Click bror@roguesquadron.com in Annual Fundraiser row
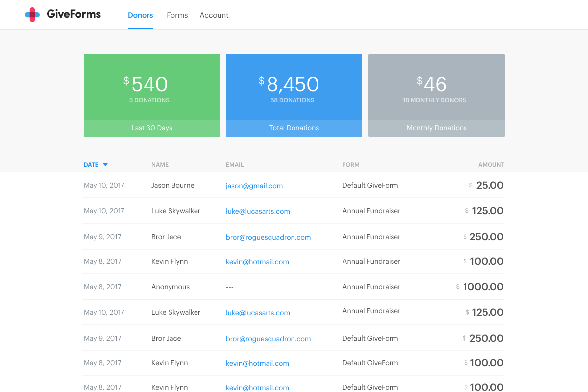Viewport: 588px width, 392px height. coord(269,237)
